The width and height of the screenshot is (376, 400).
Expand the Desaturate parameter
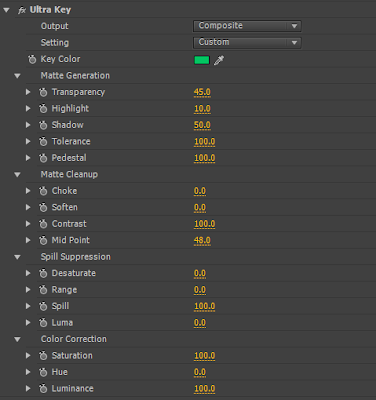tap(28, 273)
